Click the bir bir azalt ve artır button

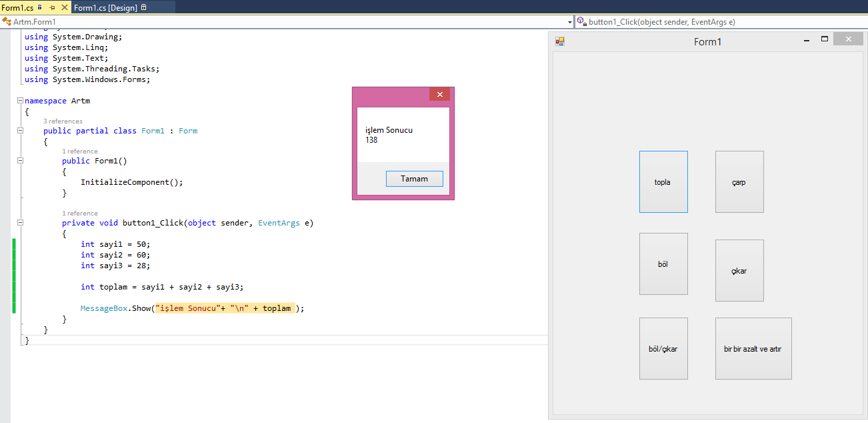753,348
